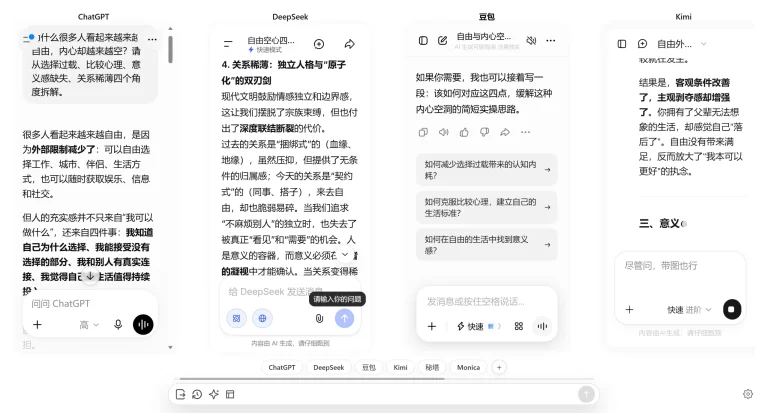
Task: Click the horizontal scrollbar below the AI tabs
Action: 312,379
